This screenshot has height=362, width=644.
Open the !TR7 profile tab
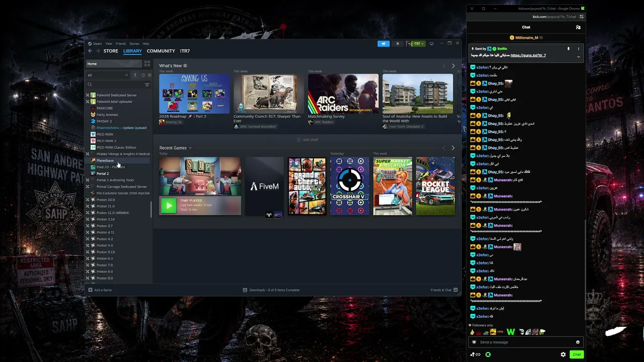185,51
